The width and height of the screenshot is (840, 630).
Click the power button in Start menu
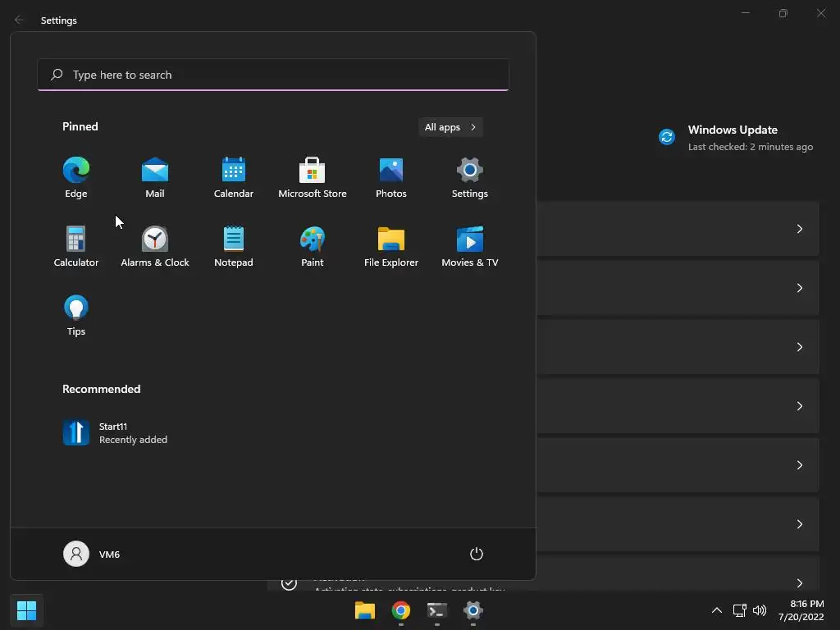(477, 554)
